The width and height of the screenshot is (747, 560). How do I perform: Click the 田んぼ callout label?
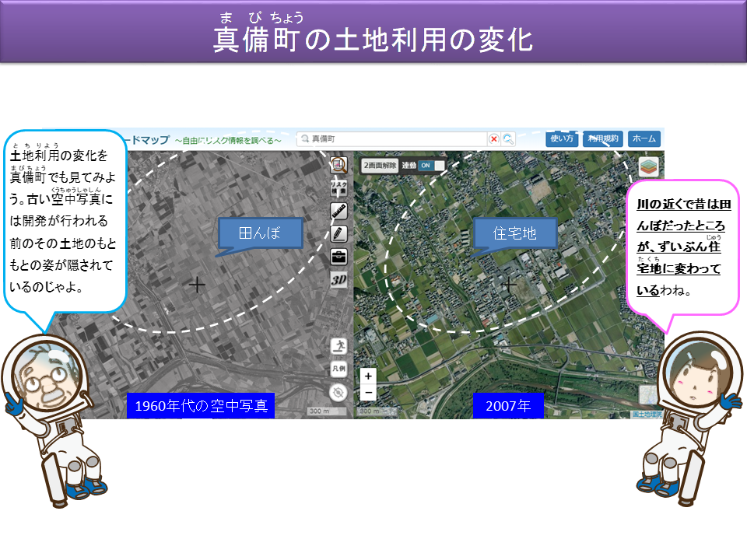click(260, 233)
